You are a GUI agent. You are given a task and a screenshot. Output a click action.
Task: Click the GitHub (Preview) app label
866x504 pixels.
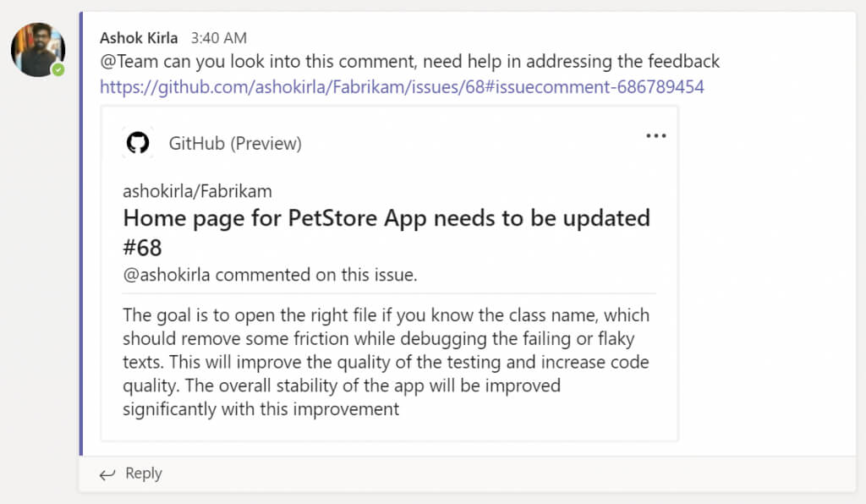click(235, 144)
